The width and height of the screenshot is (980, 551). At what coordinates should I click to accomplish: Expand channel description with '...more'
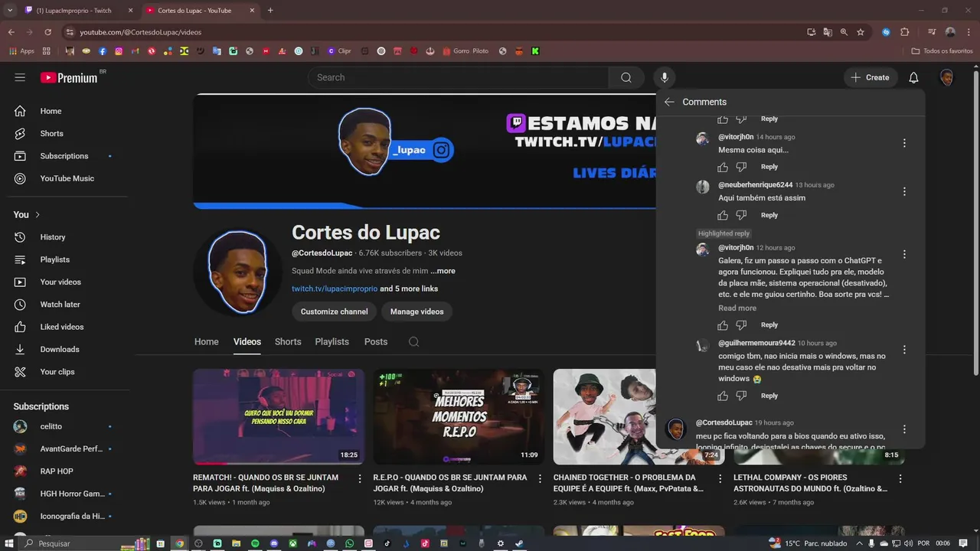tap(443, 271)
